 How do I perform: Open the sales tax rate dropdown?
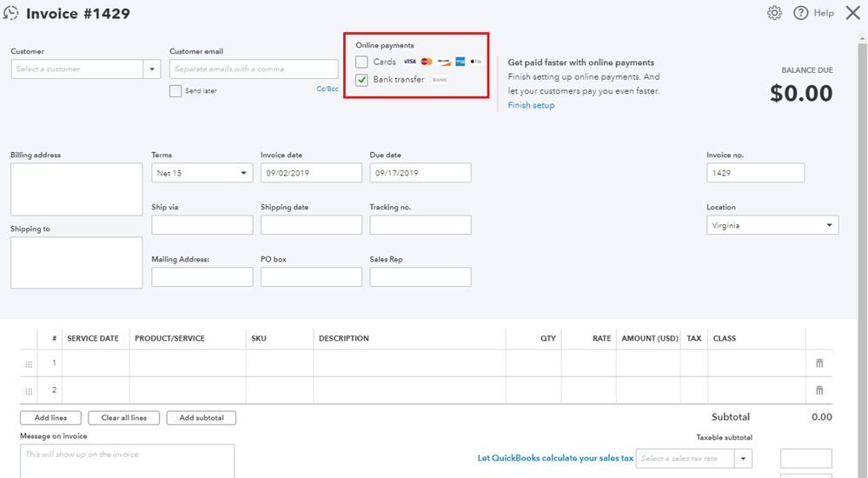[x=744, y=458]
